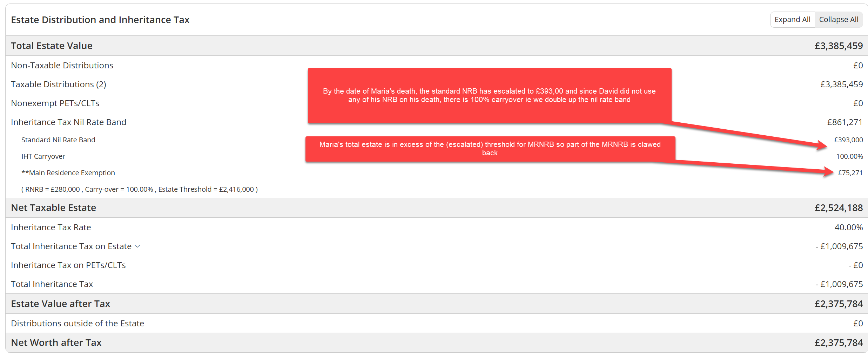Collapse the Inheritance Tax Nil Rate Band row
This screenshot has width=868, height=360.
(437, 122)
